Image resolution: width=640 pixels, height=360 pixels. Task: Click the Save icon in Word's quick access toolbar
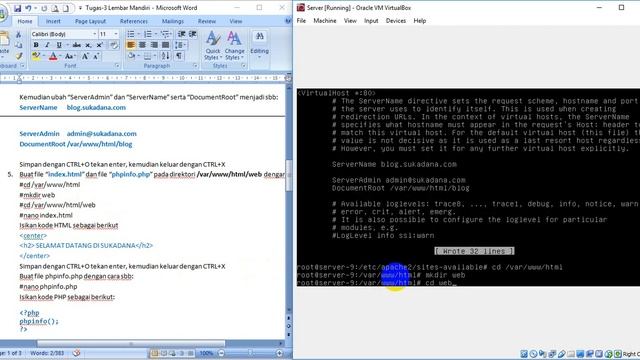(x=17, y=8)
